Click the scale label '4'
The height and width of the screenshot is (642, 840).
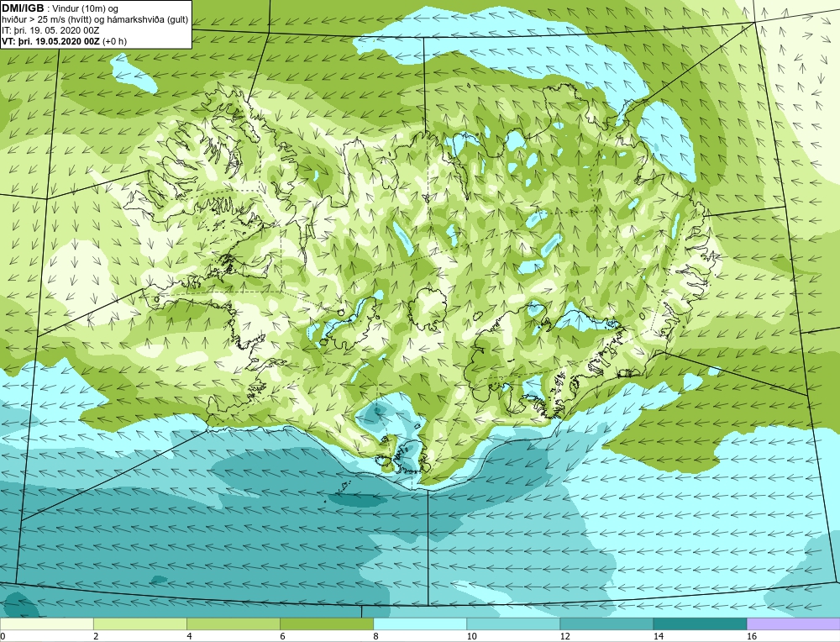pos(189,636)
